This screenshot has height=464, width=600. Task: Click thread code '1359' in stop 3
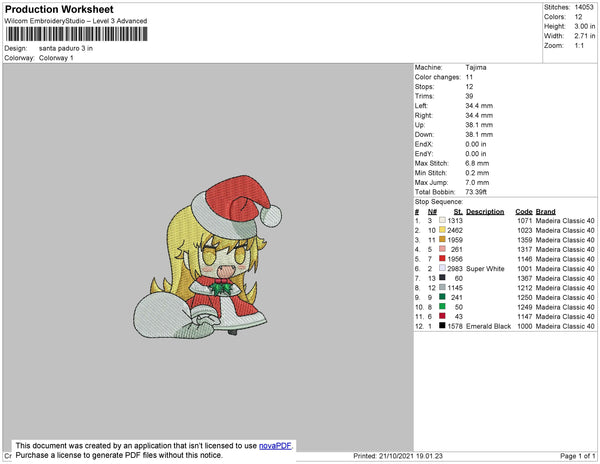(525, 240)
